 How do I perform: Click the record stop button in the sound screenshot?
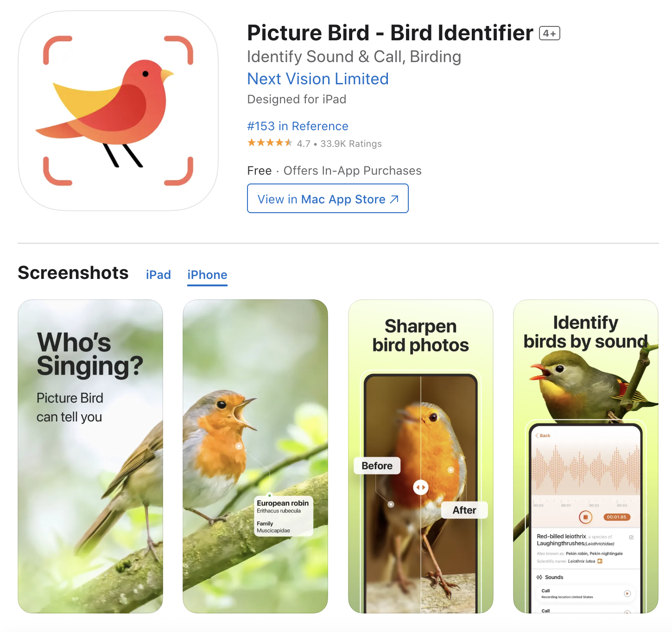[x=585, y=517]
